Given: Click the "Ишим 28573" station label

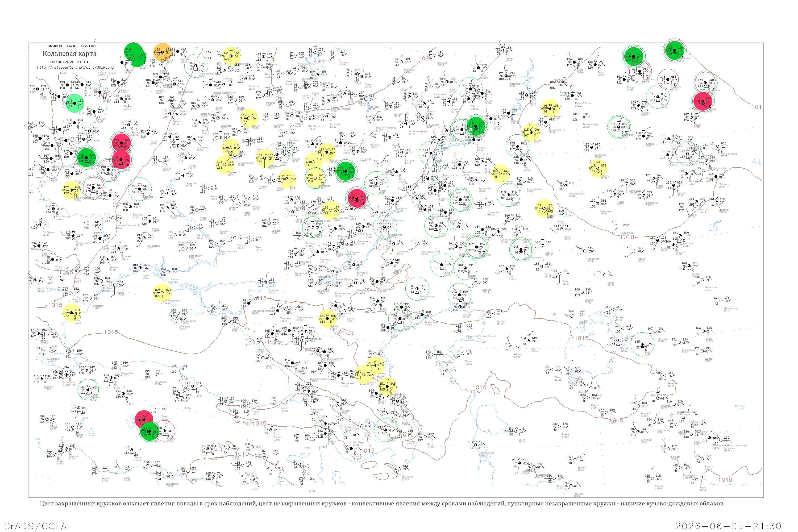Looking at the screenshot, I should tap(697, 126).
